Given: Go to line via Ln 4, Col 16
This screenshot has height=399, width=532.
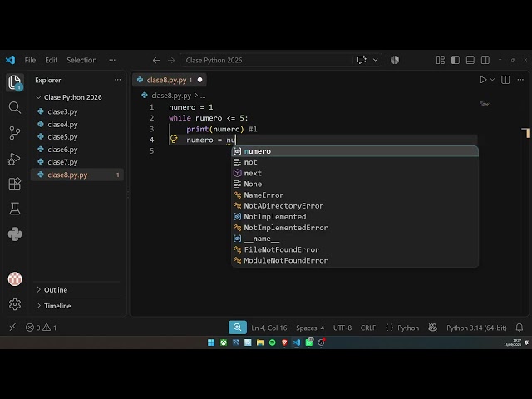Looking at the screenshot, I should [269, 328].
